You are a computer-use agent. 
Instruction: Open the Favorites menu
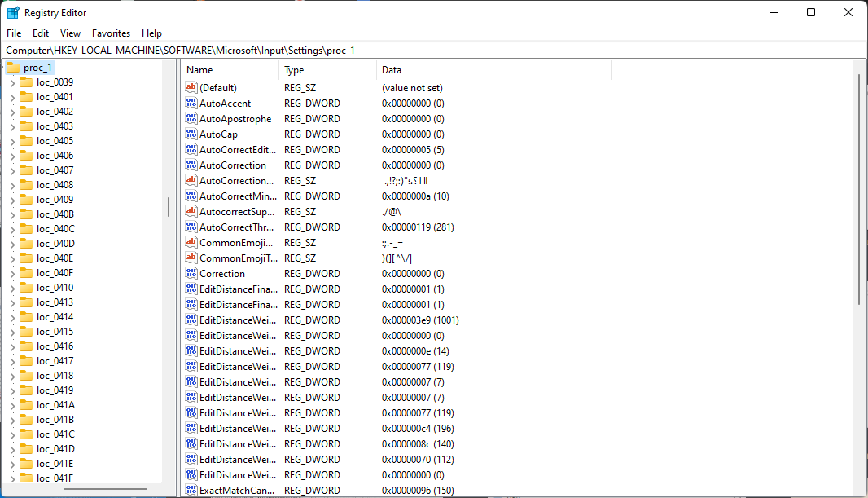[x=111, y=33]
